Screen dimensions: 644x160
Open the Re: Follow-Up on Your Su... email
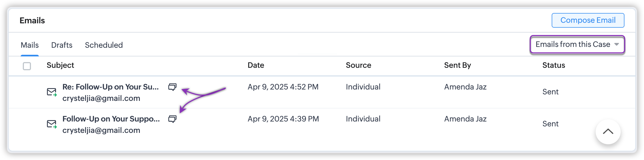click(x=111, y=87)
